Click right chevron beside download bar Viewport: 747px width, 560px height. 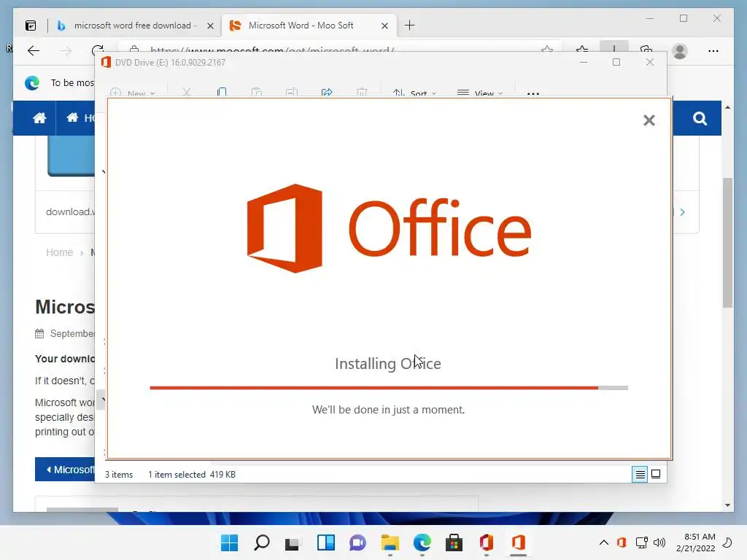click(x=683, y=212)
